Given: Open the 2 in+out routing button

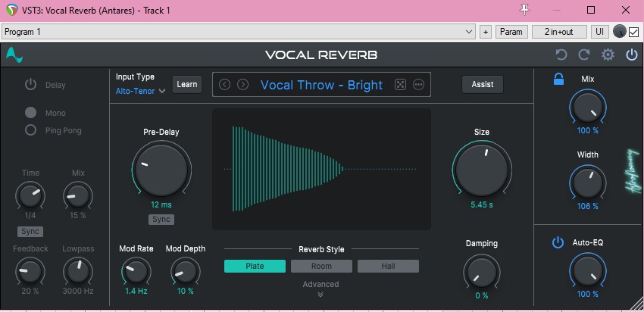Looking at the screenshot, I should pyautogui.click(x=559, y=32).
